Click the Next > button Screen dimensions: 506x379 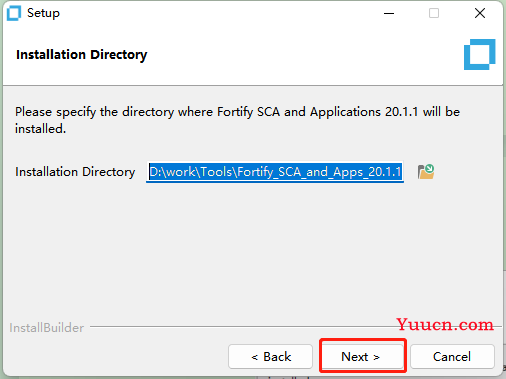[362, 356]
